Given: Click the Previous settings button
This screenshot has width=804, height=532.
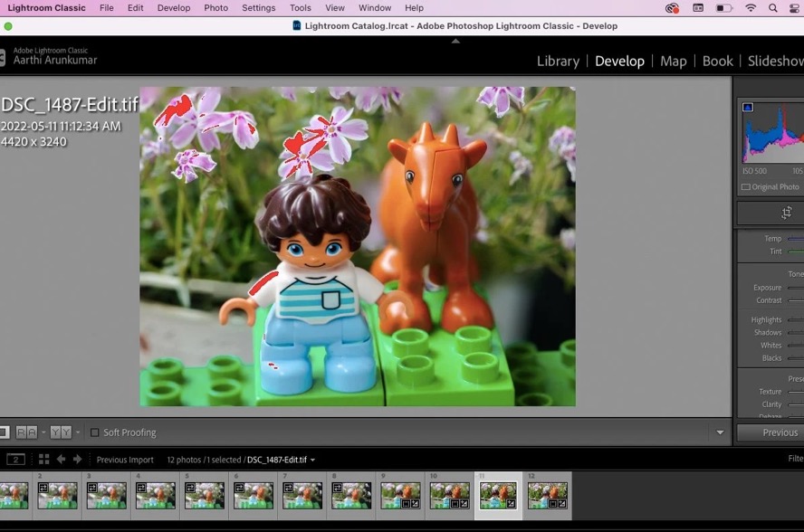Looking at the screenshot, I should [x=770, y=432].
